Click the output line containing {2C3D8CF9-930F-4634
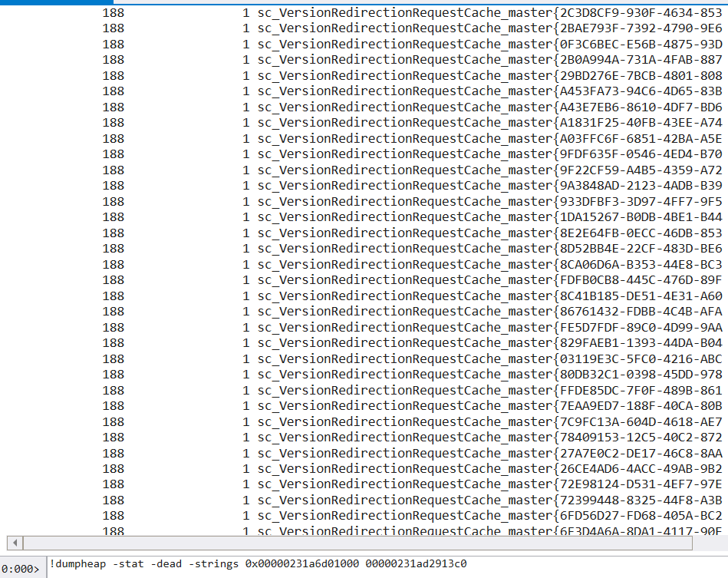 tap(489, 12)
